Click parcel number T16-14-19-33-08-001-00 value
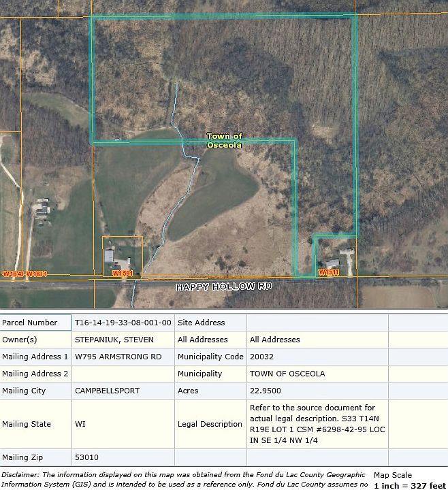This screenshot has height=490, width=448. point(123,323)
